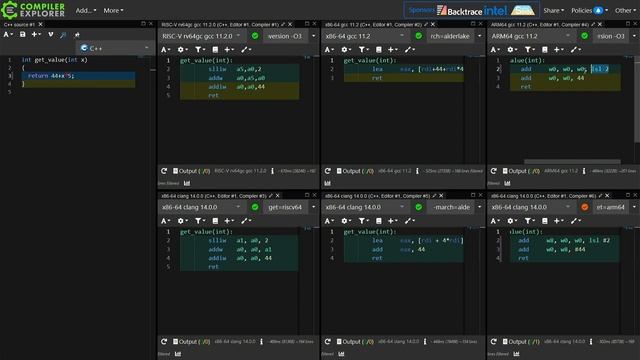Open add-new plus menu in RISC-V gcc pane
The image size is (640, 360).
click(x=229, y=50)
